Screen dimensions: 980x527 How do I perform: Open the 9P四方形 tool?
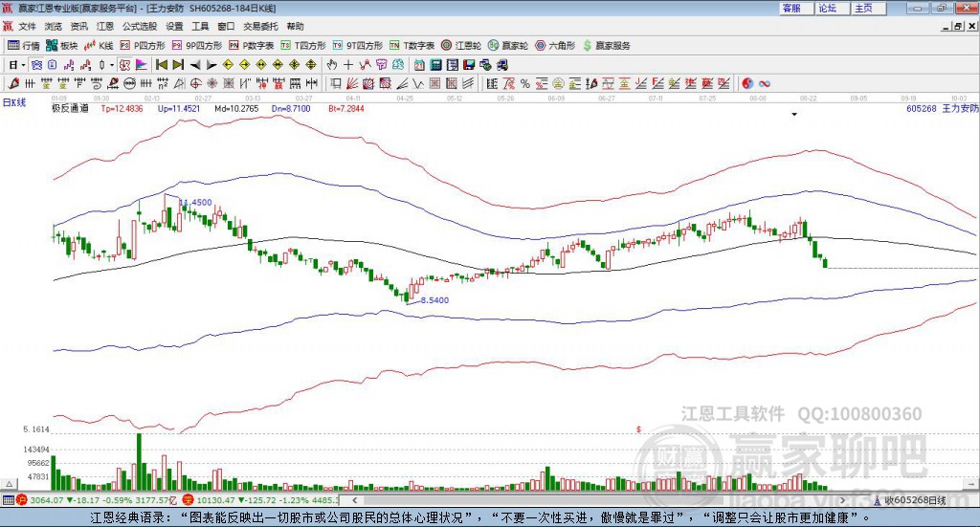coord(197,46)
